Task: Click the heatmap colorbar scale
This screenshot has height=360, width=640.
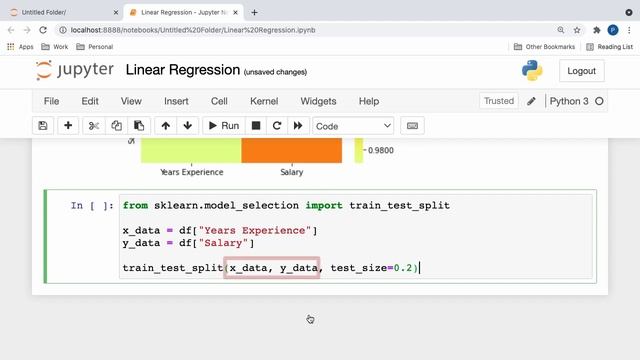Action: tap(358, 150)
